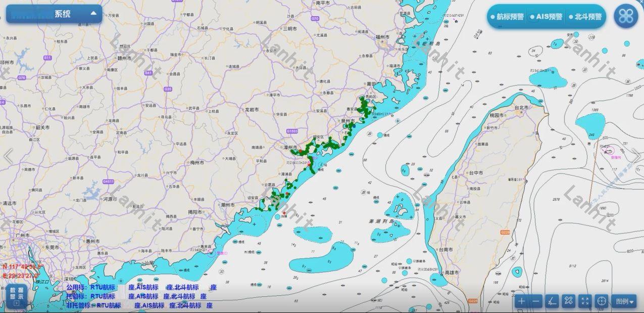Click the zoom out minus button

536,301
